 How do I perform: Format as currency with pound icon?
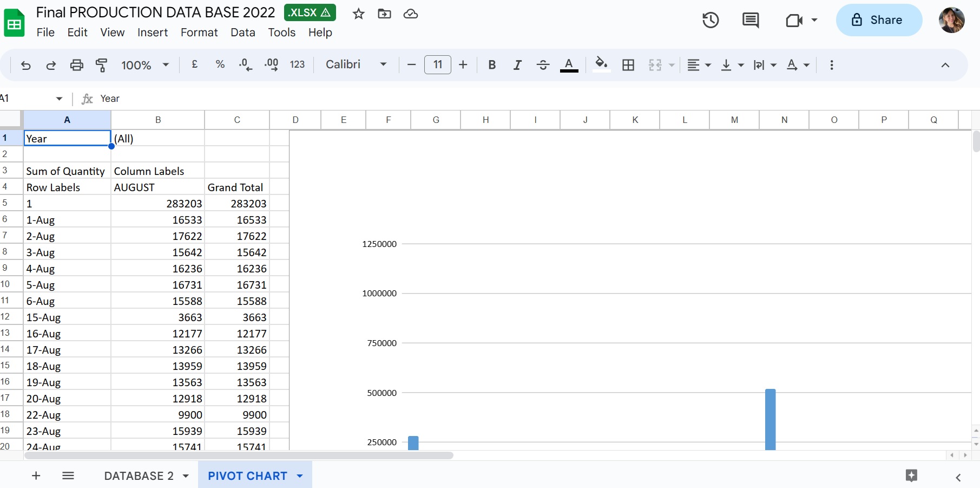(x=195, y=64)
